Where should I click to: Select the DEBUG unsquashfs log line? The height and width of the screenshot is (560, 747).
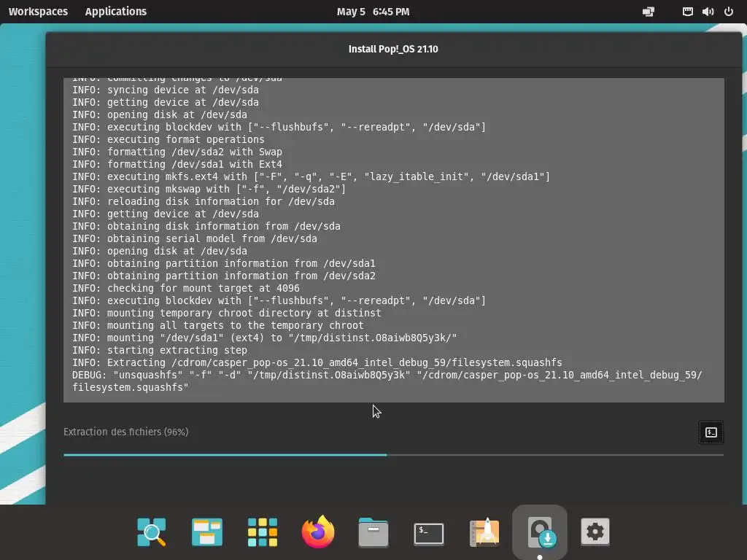click(x=387, y=381)
